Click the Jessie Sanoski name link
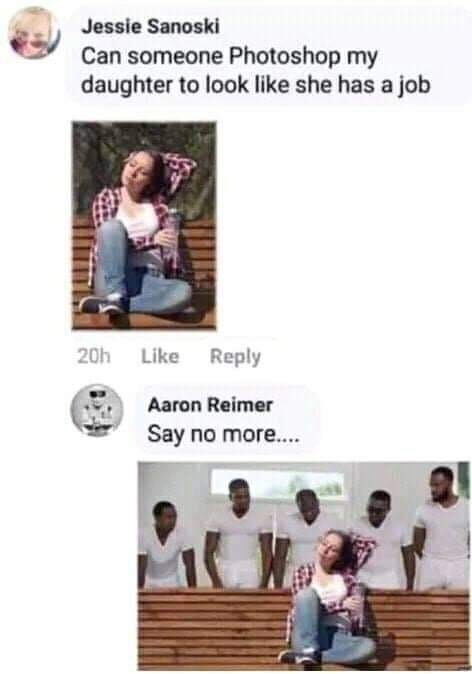Viewport: 472px width, 674px height. pyautogui.click(x=150, y=27)
